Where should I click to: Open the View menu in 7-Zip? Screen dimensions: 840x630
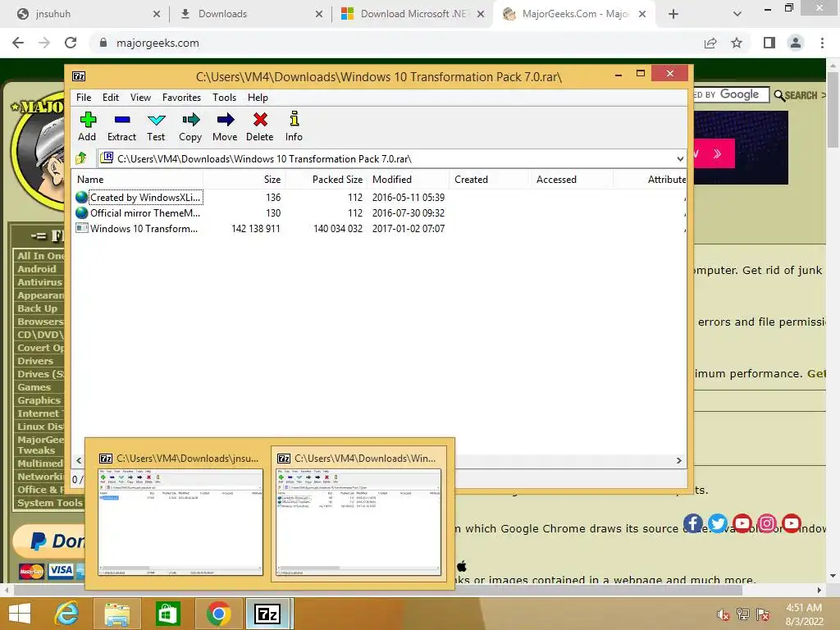click(140, 98)
